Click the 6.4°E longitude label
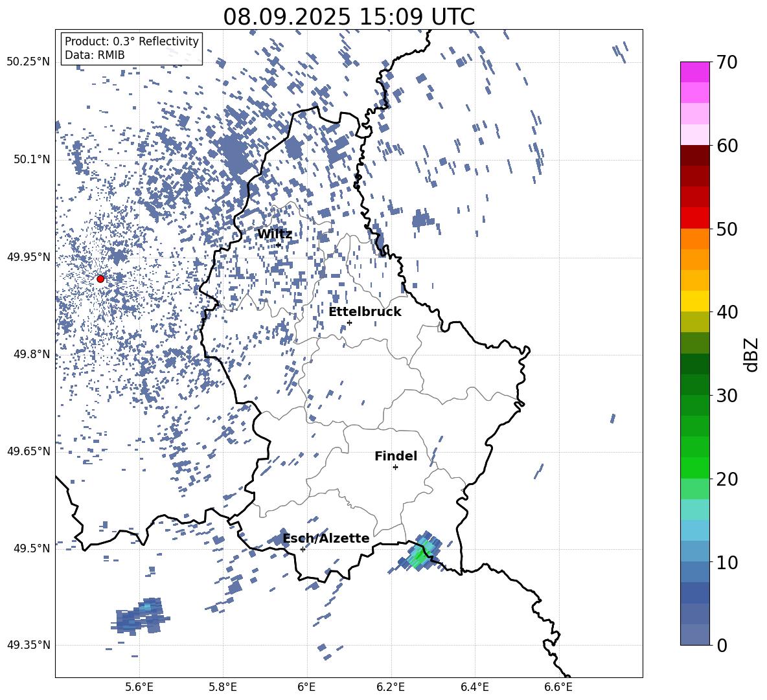Viewport: 767px width, 700px height. [474, 687]
